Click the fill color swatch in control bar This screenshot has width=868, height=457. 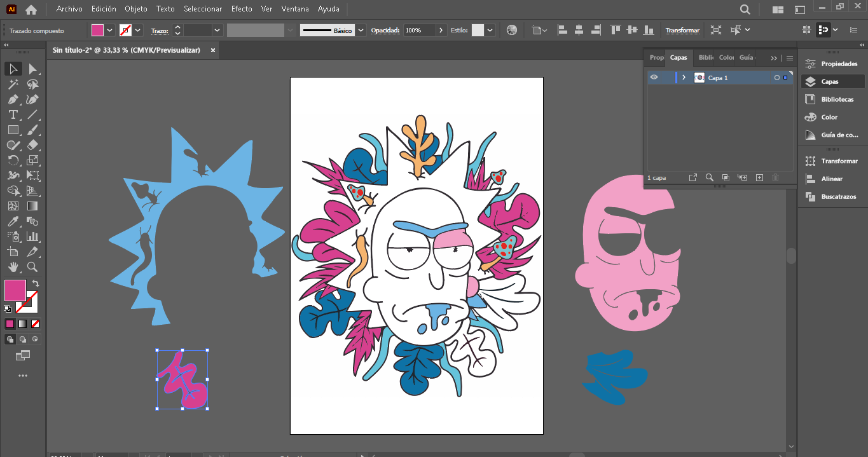[98, 30]
